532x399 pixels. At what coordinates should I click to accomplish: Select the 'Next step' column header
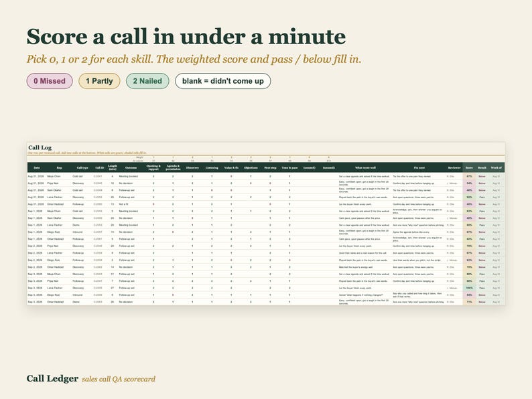point(270,167)
